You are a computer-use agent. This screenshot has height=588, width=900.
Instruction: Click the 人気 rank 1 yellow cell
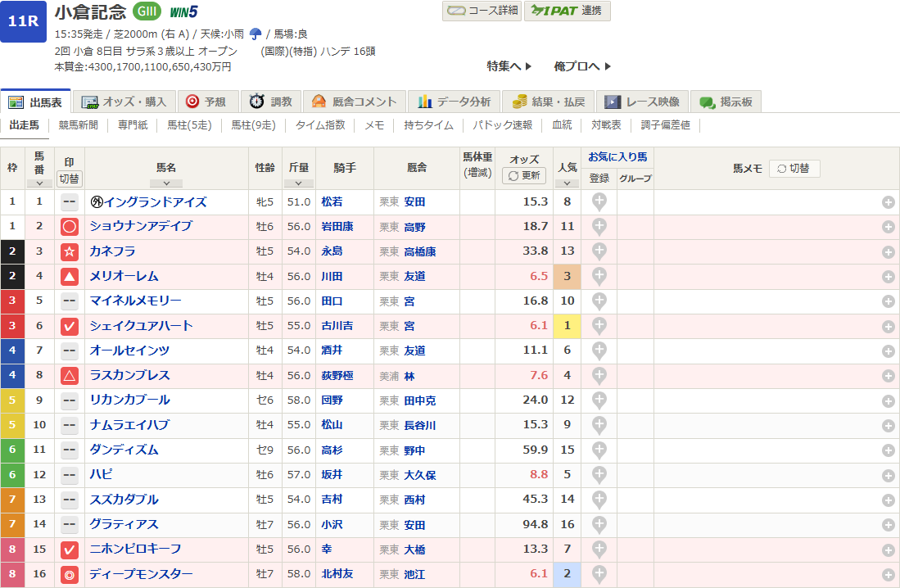(568, 326)
